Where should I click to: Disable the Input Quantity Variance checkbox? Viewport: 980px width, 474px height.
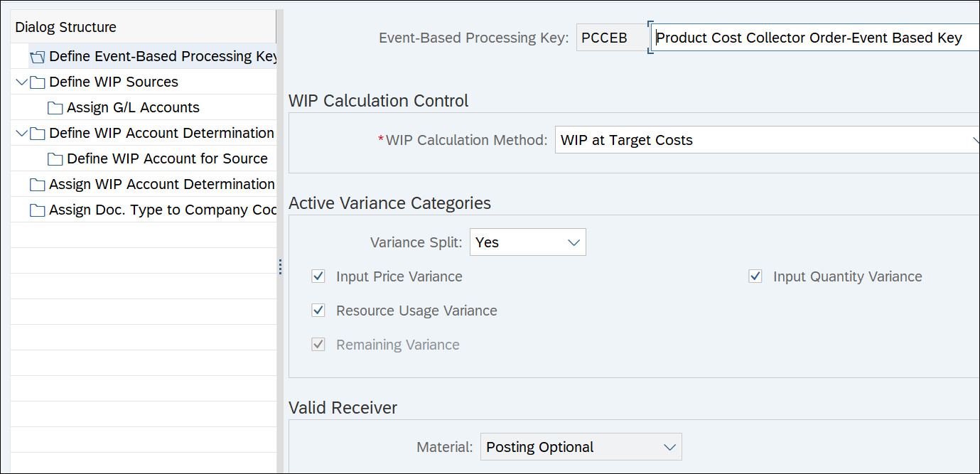(755, 276)
